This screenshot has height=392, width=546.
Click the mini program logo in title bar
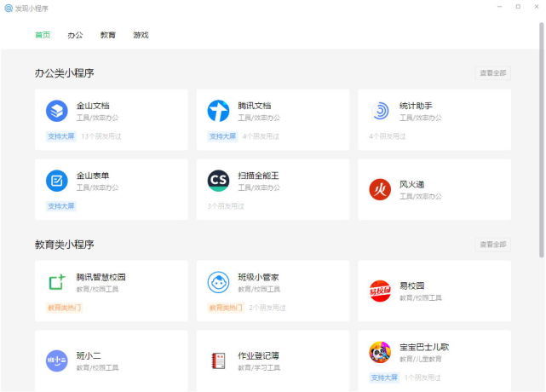click(9, 8)
